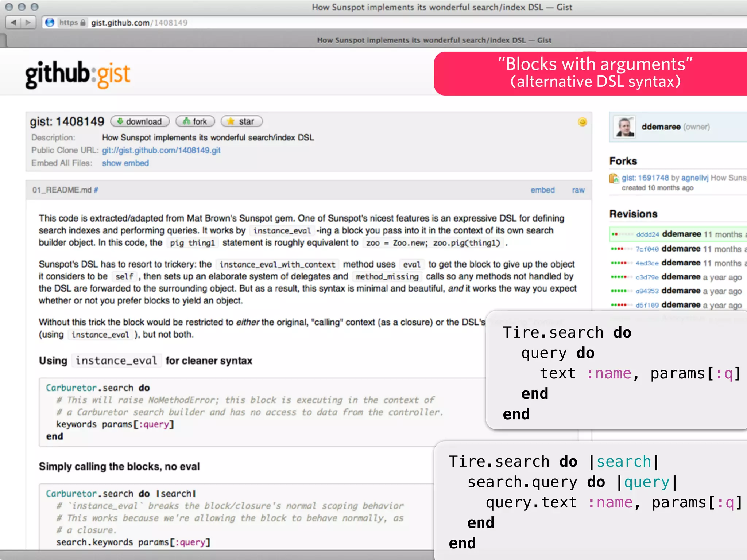Fork this gist
The image size is (747, 560).
pyautogui.click(x=195, y=121)
